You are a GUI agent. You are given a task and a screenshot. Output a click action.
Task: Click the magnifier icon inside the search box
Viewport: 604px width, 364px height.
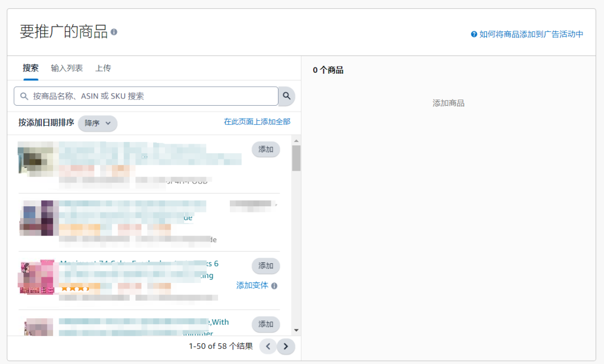(24, 96)
